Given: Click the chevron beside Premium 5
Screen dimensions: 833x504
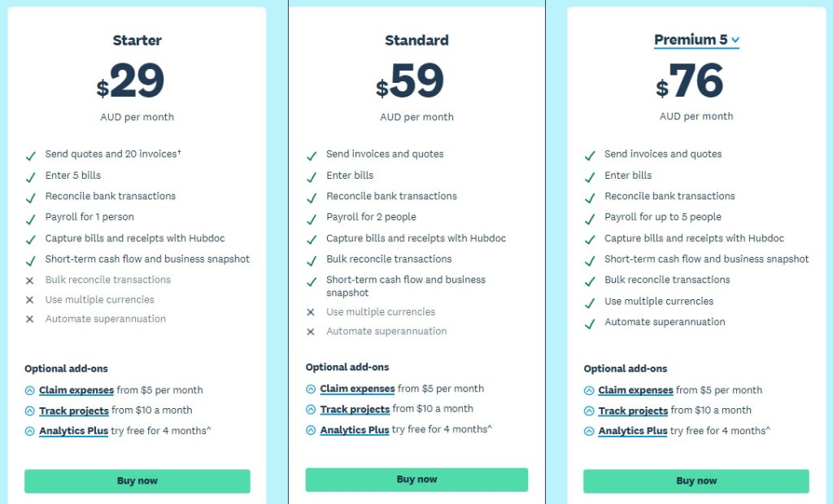Looking at the screenshot, I should 735,40.
